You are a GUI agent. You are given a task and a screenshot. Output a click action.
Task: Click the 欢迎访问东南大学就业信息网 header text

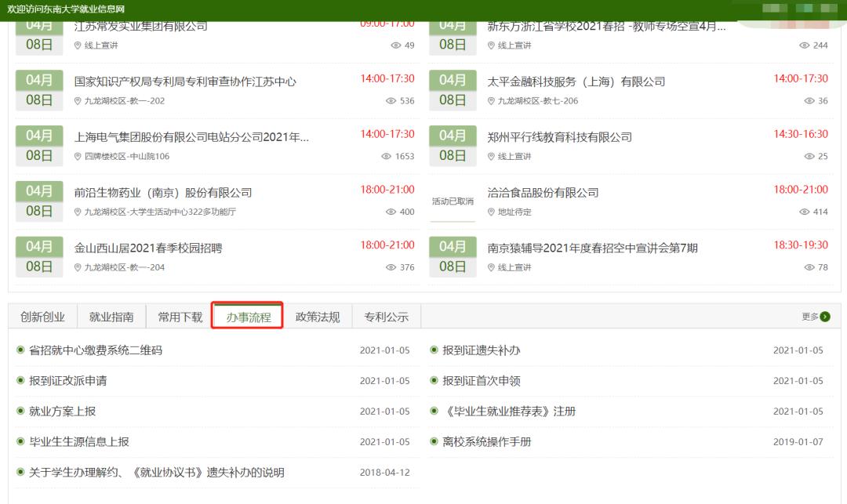[66, 9]
